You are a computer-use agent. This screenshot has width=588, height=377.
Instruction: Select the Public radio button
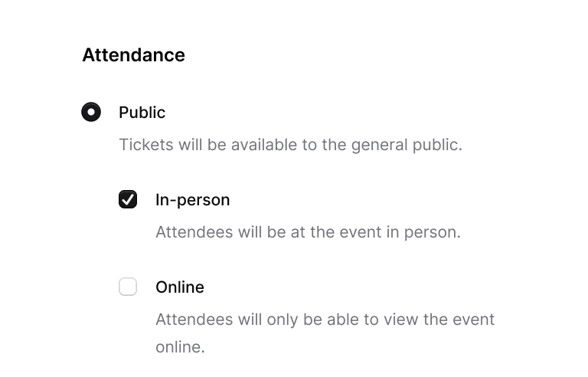[x=91, y=113]
